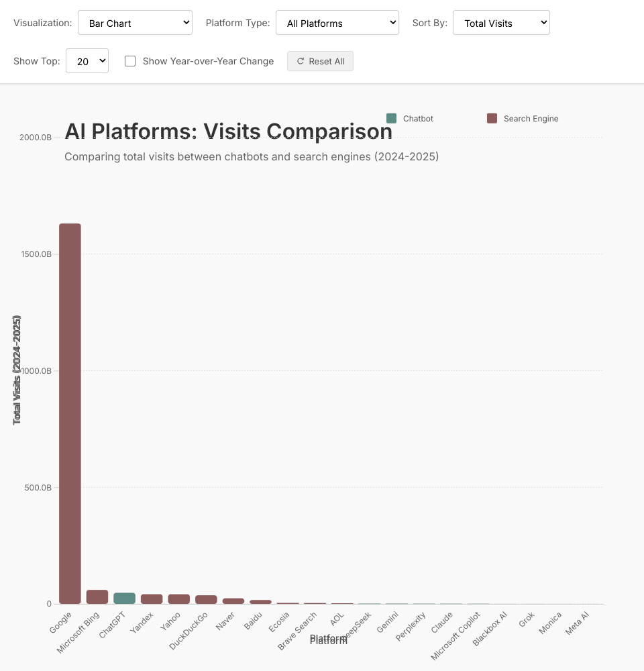Viewport: 644px width, 671px height.
Task: Expand the Show Top 20 selector
Action: click(87, 61)
